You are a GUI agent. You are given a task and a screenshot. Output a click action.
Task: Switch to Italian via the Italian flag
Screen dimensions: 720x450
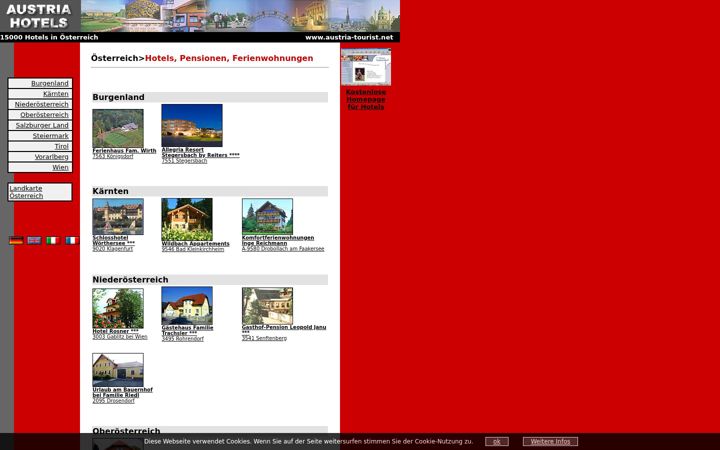coord(53,240)
